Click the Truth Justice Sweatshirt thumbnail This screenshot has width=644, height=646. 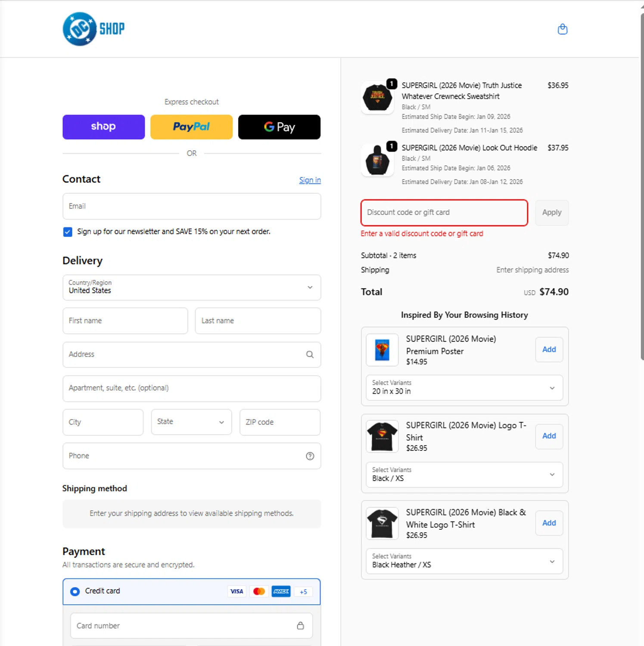point(377,97)
